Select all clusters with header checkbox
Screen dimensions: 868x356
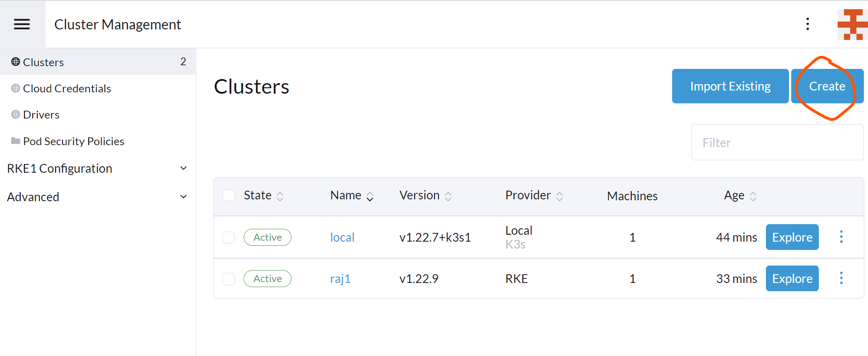click(228, 196)
